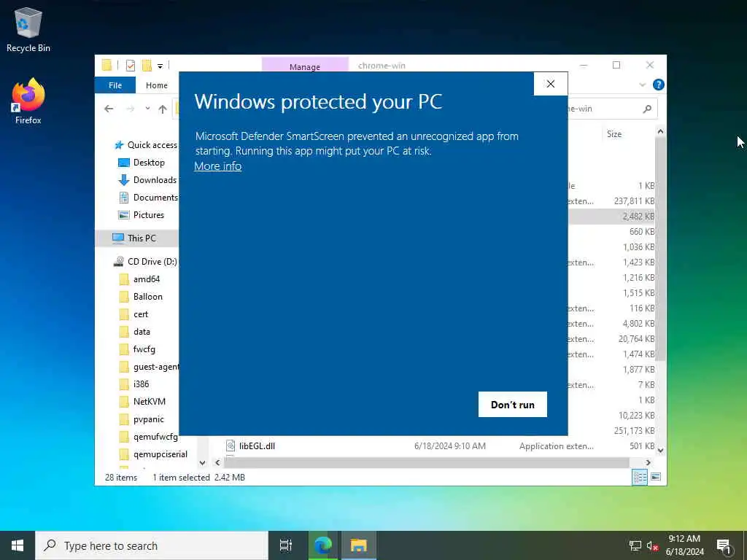747x560 pixels.
Task: Go back with the Explorer back arrow
Action: pos(109,109)
